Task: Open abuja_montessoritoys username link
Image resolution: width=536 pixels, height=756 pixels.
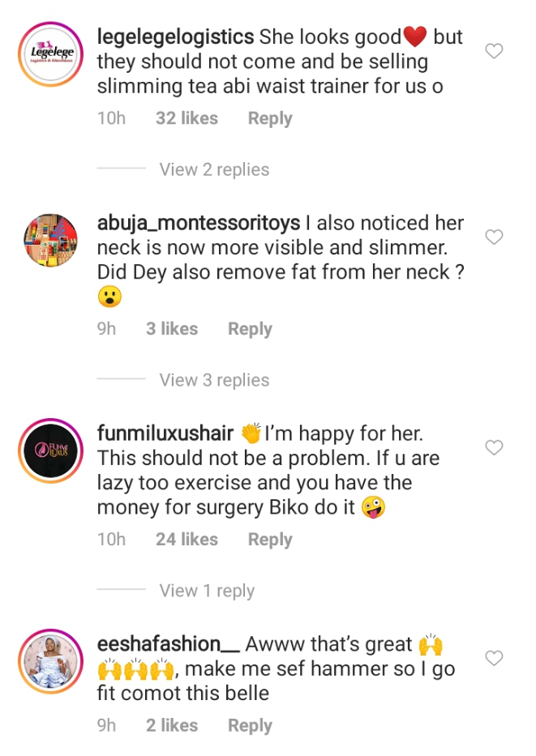Action: pyautogui.click(x=199, y=223)
